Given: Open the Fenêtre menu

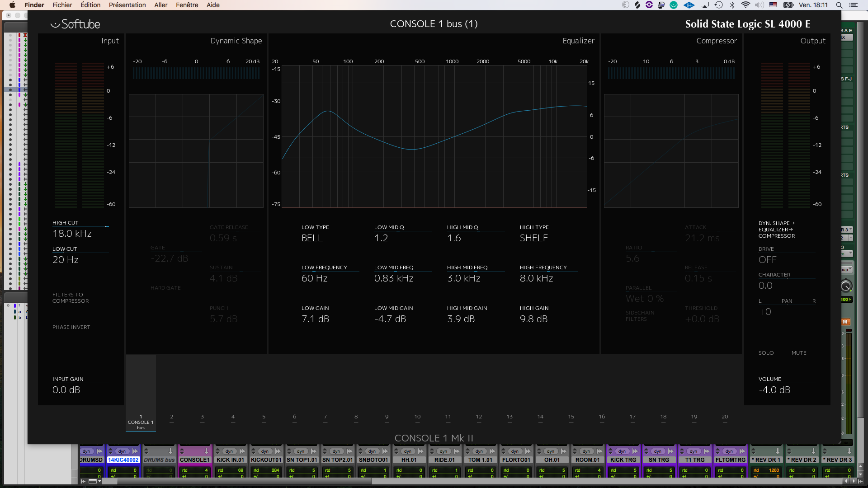Looking at the screenshot, I should tap(187, 5).
